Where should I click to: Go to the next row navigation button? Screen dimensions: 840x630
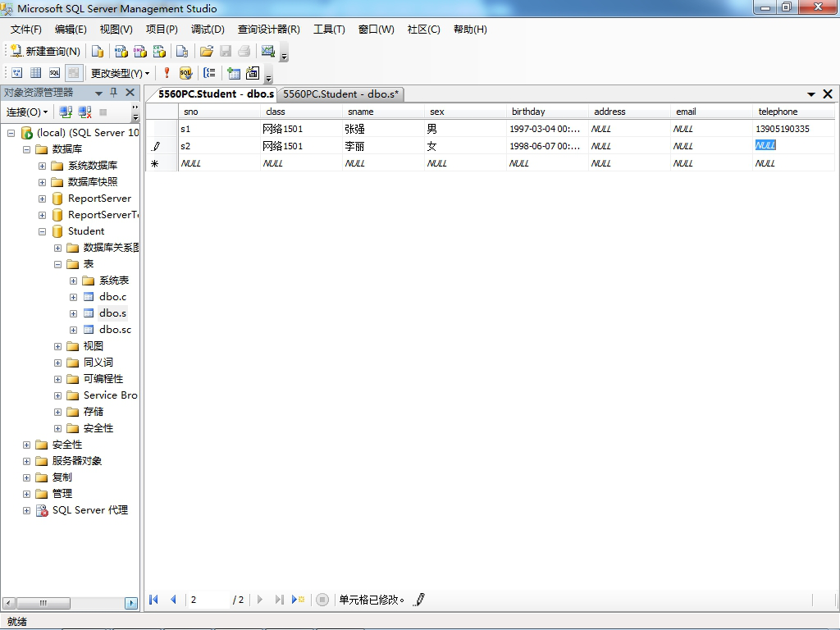click(260, 600)
